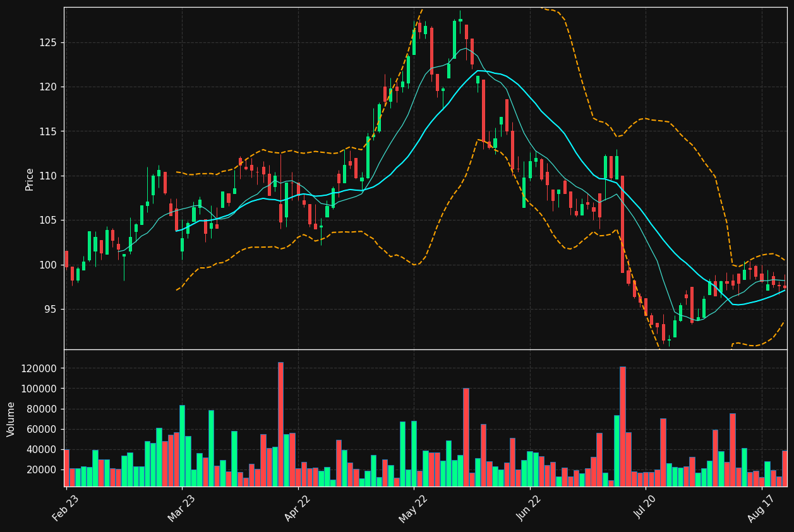The height and width of the screenshot is (532, 794).
Task: Pick the "Mar 23" date label
Action: 181,509
